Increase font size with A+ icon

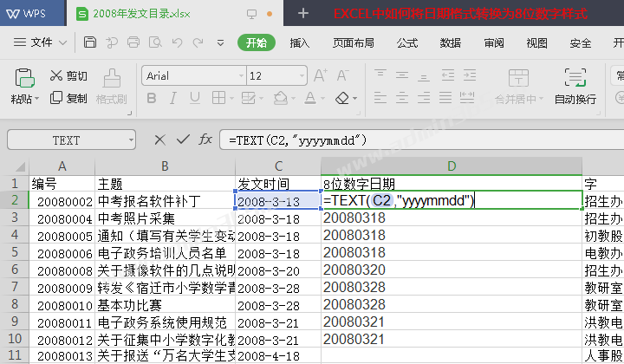pyautogui.click(x=321, y=75)
